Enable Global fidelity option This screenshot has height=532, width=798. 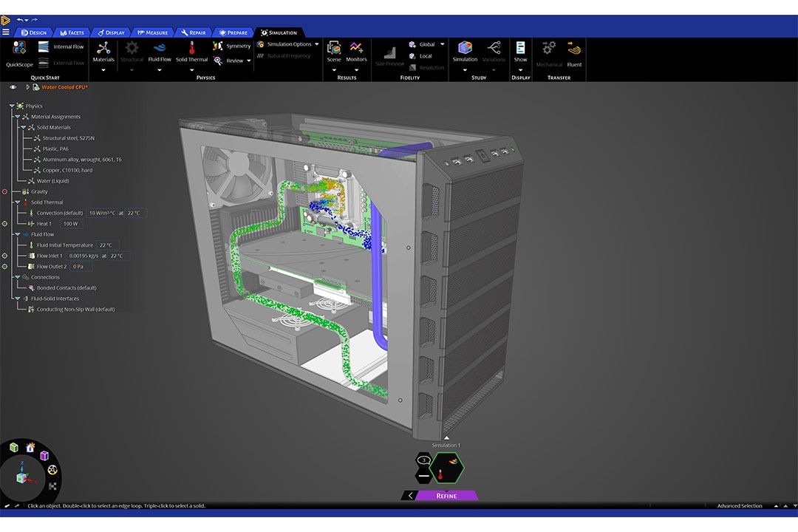pyautogui.click(x=427, y=44)
